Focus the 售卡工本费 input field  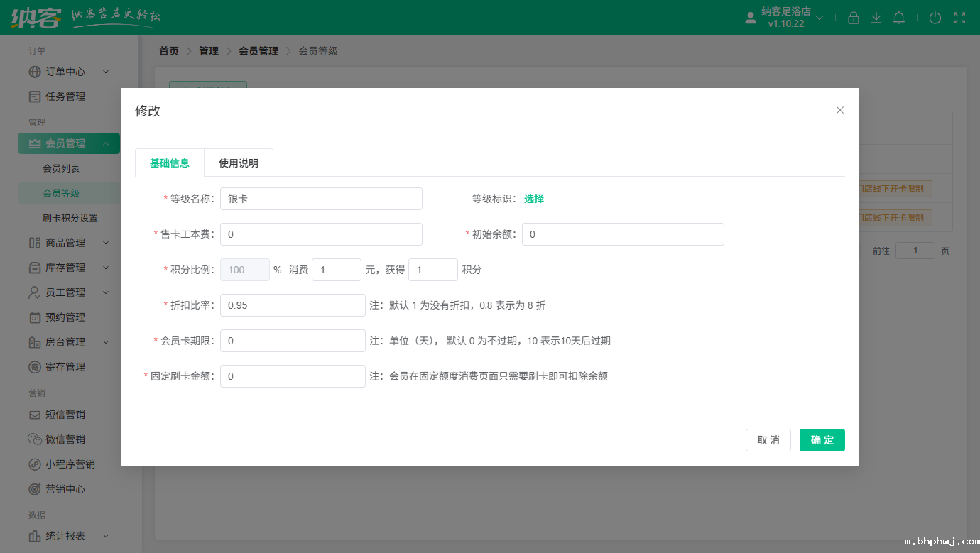321,234
